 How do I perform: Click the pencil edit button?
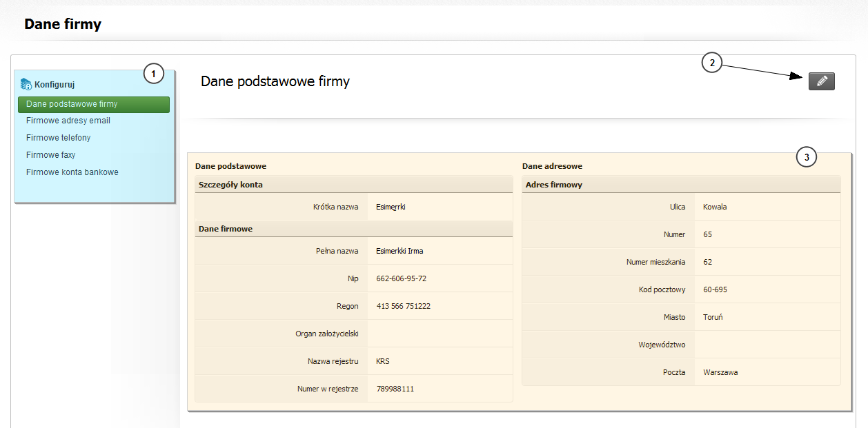click(x=821, y=81)
